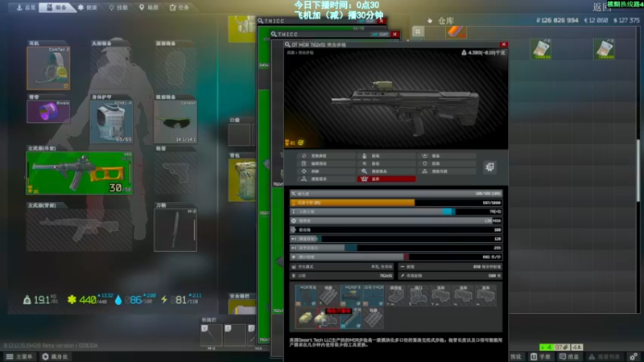Click the empty pocket slot under 口袋
Viewport: 644px width, 362px height.
point(239,134)
